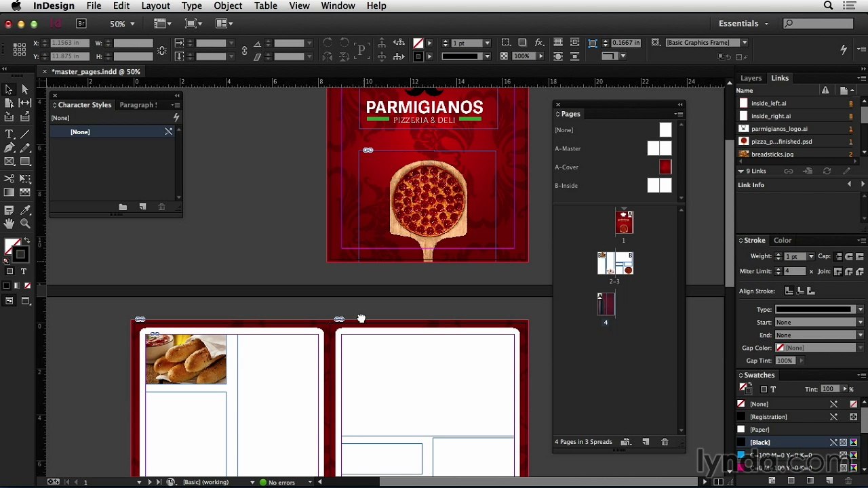Select the Hand tool

(x=9, y=224)
